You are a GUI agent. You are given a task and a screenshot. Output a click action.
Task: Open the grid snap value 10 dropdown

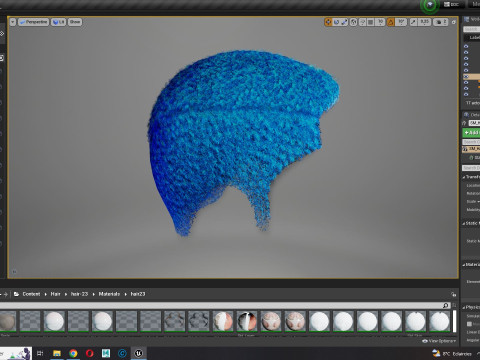pyautogui.click(x=380, y=22)
